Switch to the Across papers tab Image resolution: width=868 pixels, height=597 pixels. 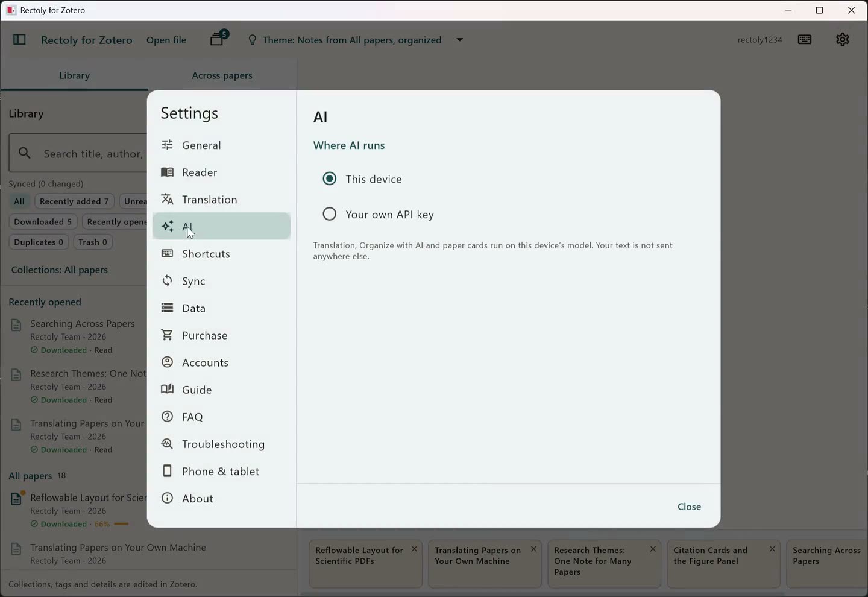(x=222, y=75)
